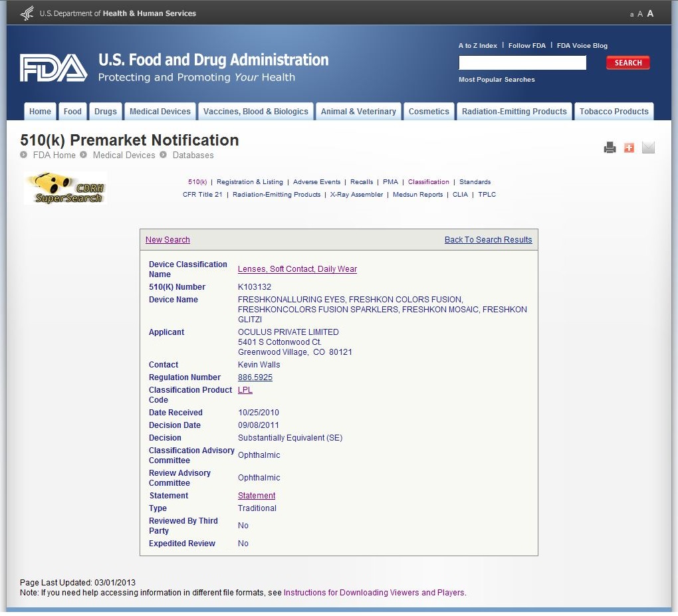
Task: Open product code LPL link
Action: (245, 390)
